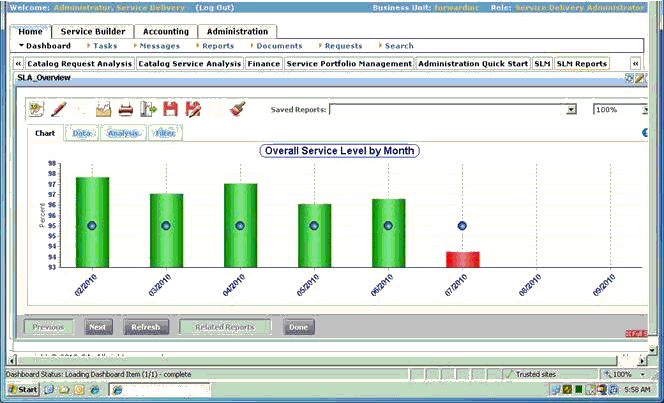This screenshot has width=664, height=403.
Task: Click the first notepad icon in the toolbar
Action: tap(37, 109)
